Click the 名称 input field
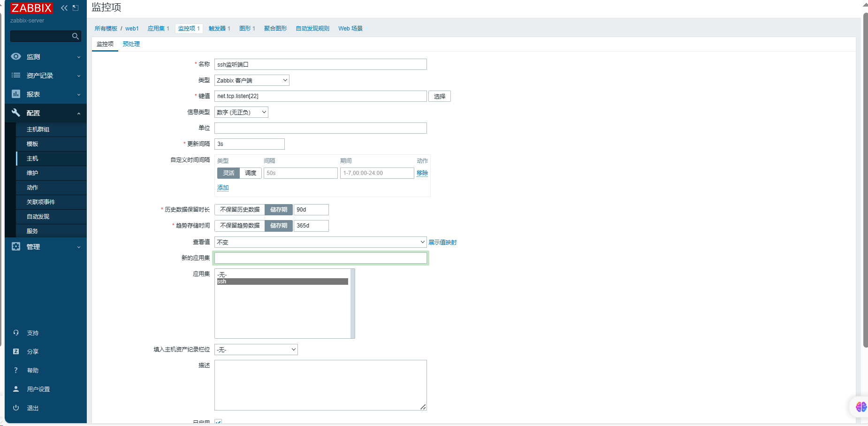Image resolution: width=868 pixels, height=426 pixels. (320, 64)
